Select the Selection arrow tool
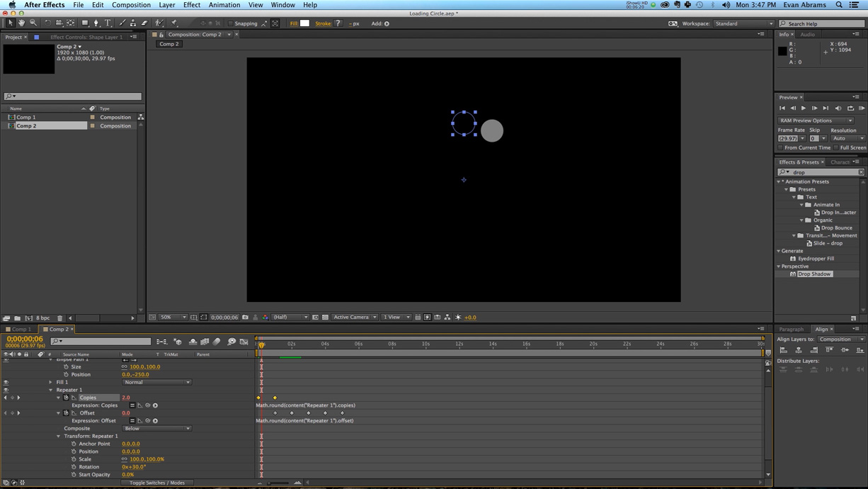The width and height of the screenshot is (868, 489). click(x=10, y=23)
